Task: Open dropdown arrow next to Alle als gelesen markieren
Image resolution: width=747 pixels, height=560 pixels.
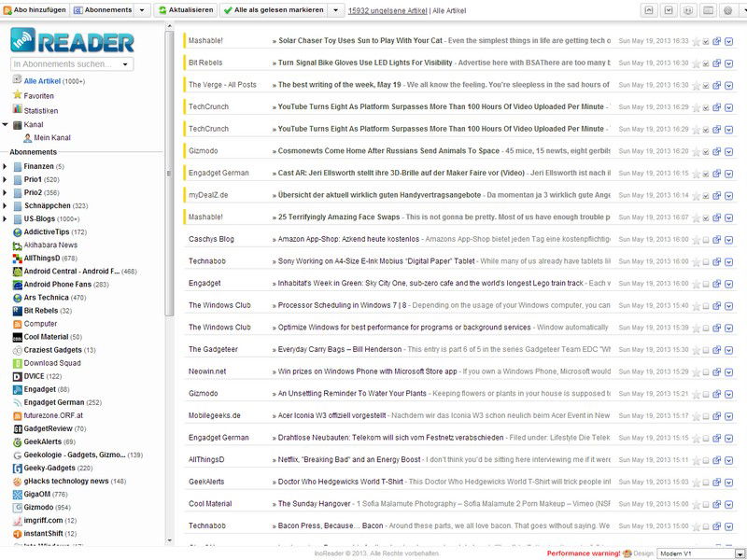Action: tap(335, 10)
